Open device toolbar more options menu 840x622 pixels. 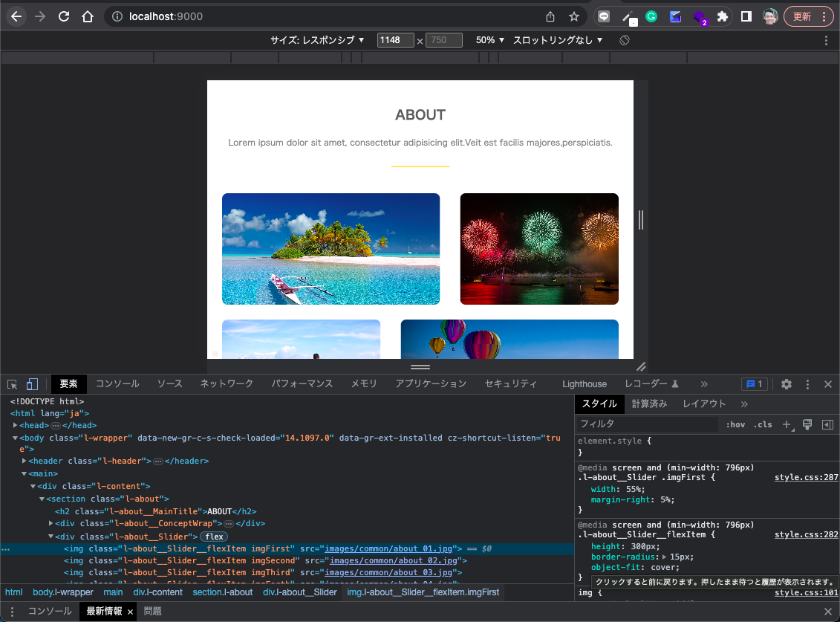pyautogui.click(x=826, y=40)
